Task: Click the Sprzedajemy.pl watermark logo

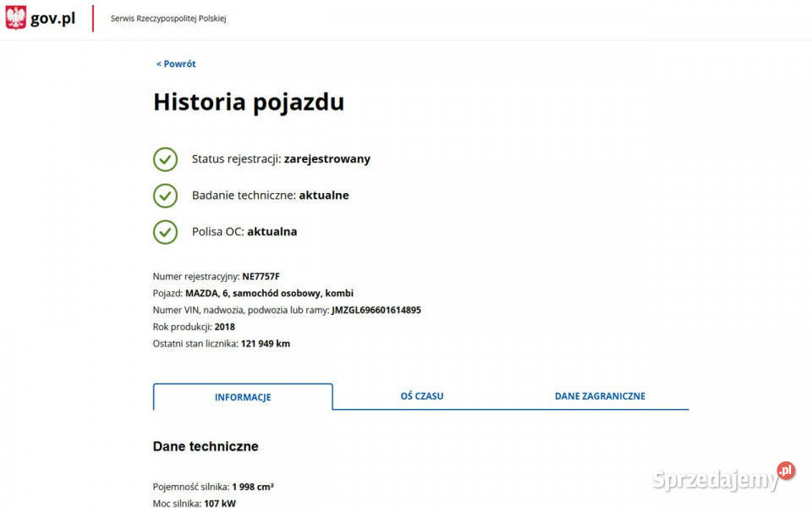Action: pos(724,478)
